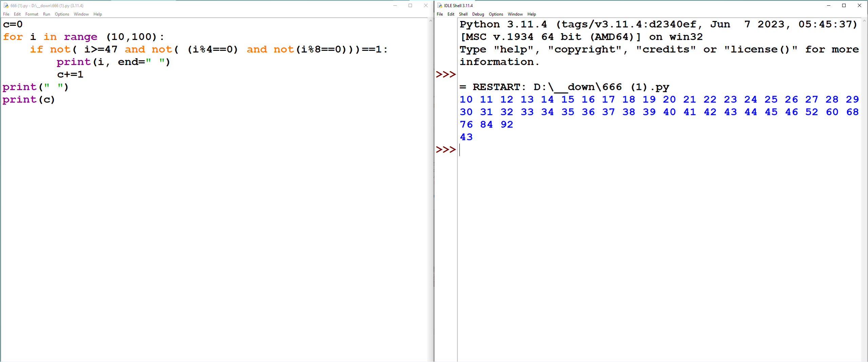Viewport: 868px width, 362px height.
Task: Open the editor's Edit menu
Action: (17, 14)
